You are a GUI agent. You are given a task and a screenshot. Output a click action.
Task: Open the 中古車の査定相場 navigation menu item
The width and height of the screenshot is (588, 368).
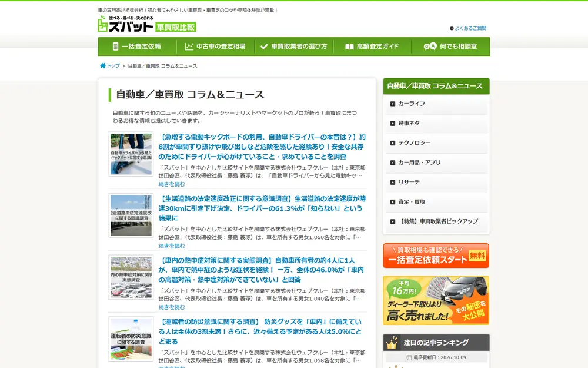tap(216, 47)
